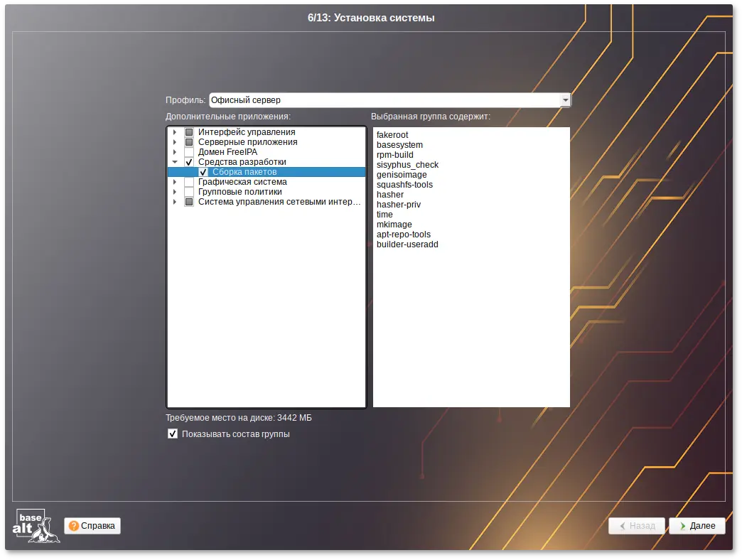Select the Групповые политики tree item label
This screenshot has width=742, height=560.
coord(240,192)
